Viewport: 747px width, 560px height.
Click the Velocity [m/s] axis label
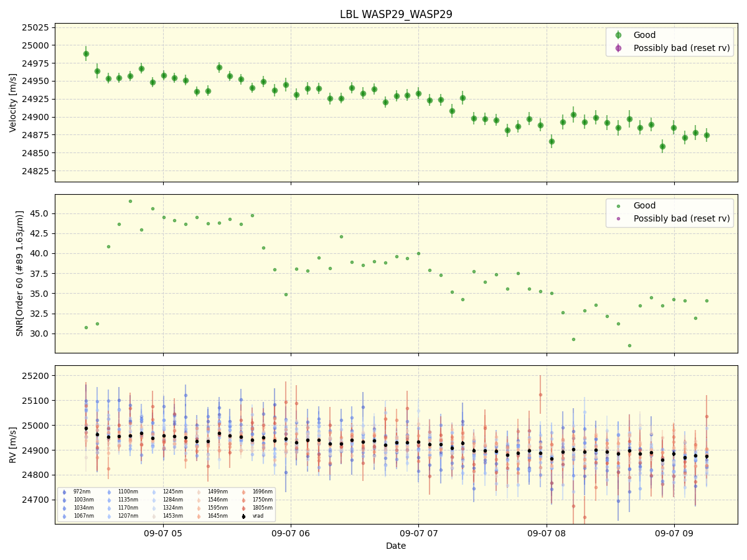tap(13, 103)
